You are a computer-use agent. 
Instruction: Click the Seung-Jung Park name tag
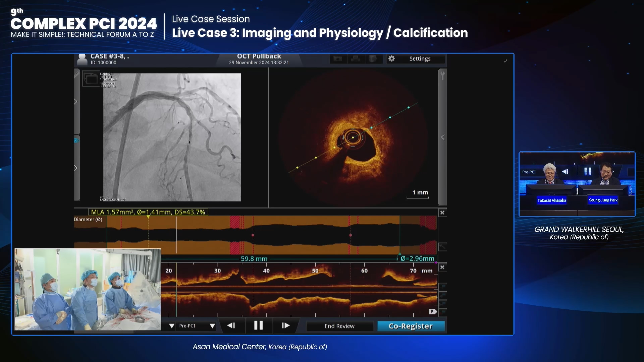coord(603,200)
